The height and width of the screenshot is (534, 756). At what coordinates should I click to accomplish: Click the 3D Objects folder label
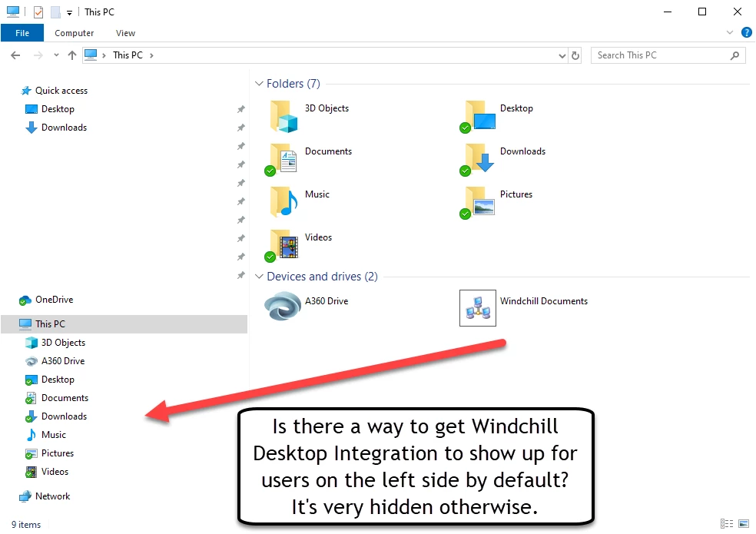pyautogui.click(x=327, y=108)
